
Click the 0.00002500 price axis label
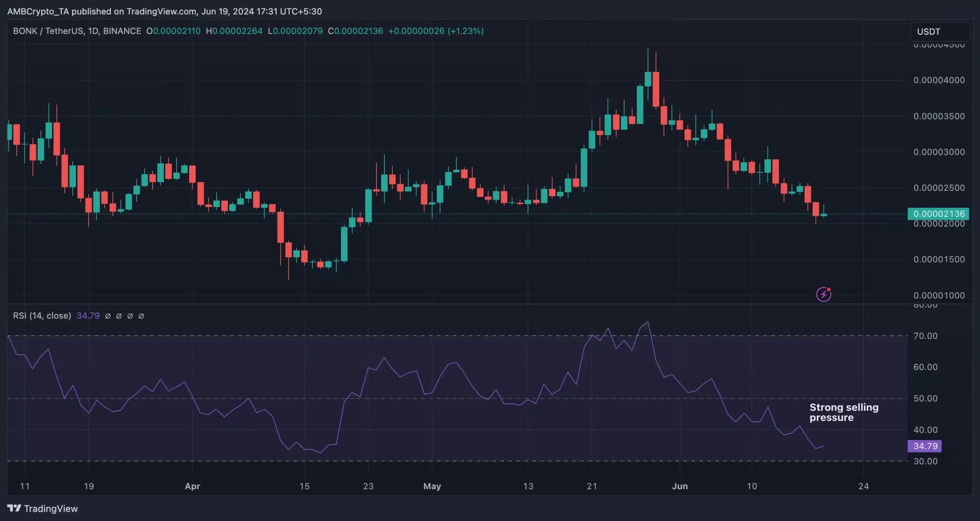tap(939, 188)
